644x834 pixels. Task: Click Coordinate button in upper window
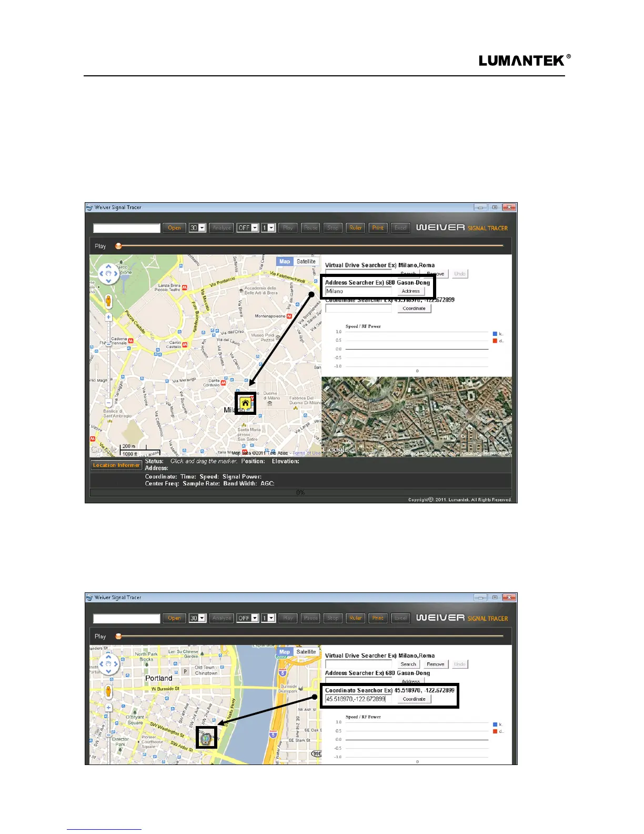coord(414,309)
